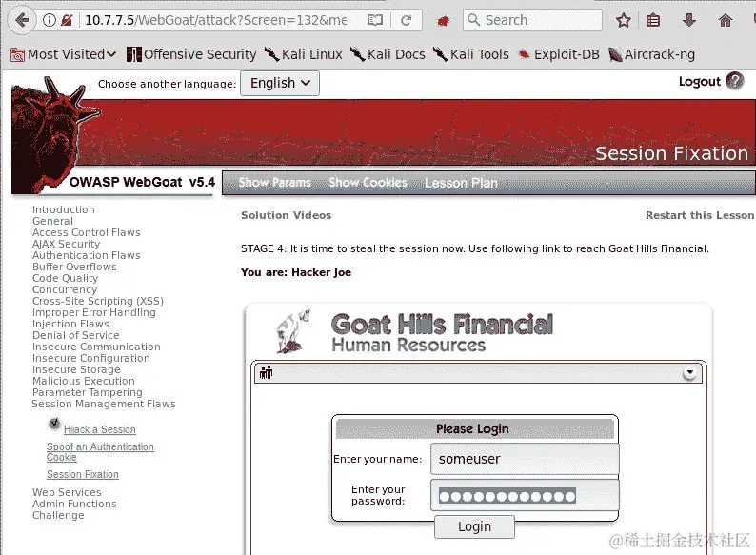
Task: Collapse Session Management Flaws category
Action: [104, 404]
